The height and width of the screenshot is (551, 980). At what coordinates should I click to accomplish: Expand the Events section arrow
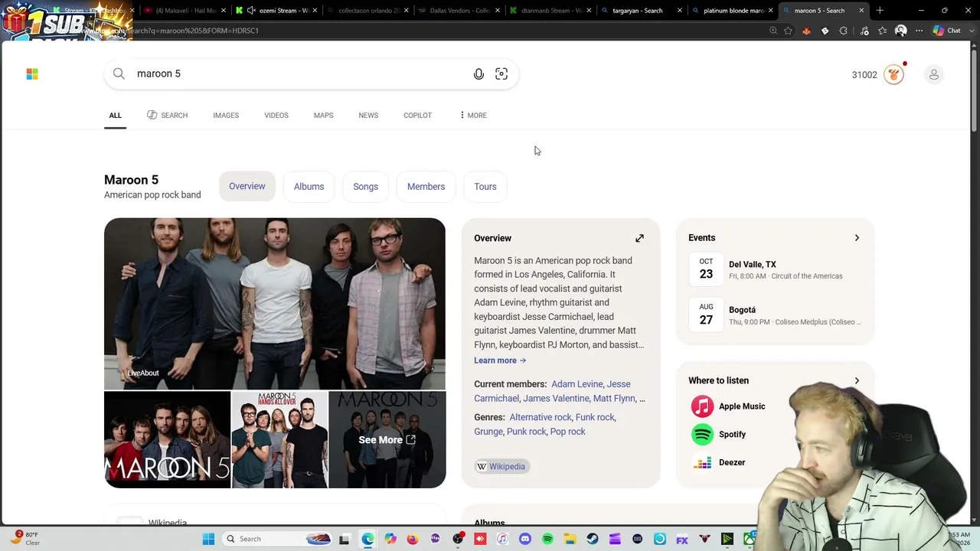coord(857,238)
